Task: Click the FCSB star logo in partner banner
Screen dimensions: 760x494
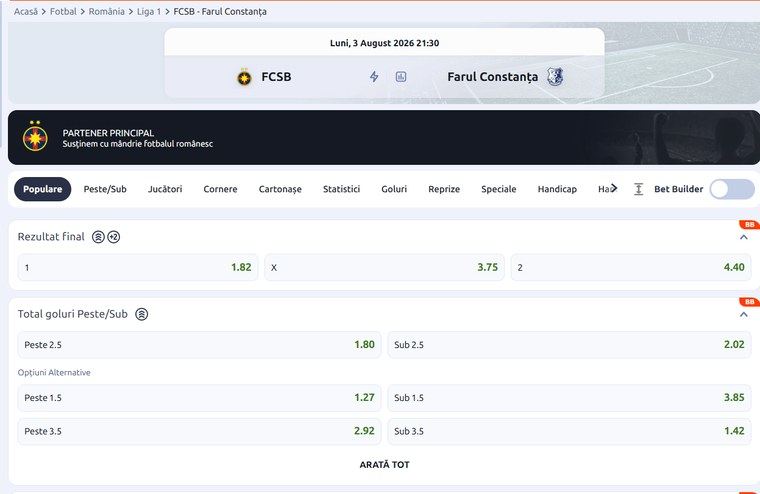Action: (x=35, y=137)
